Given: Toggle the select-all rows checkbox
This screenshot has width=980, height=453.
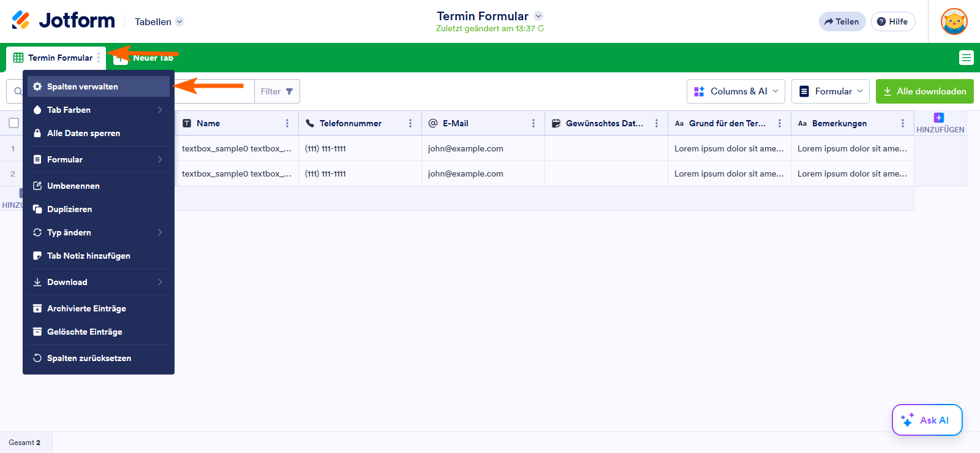Looking at the screenshot, I should [x=13, y=123].
